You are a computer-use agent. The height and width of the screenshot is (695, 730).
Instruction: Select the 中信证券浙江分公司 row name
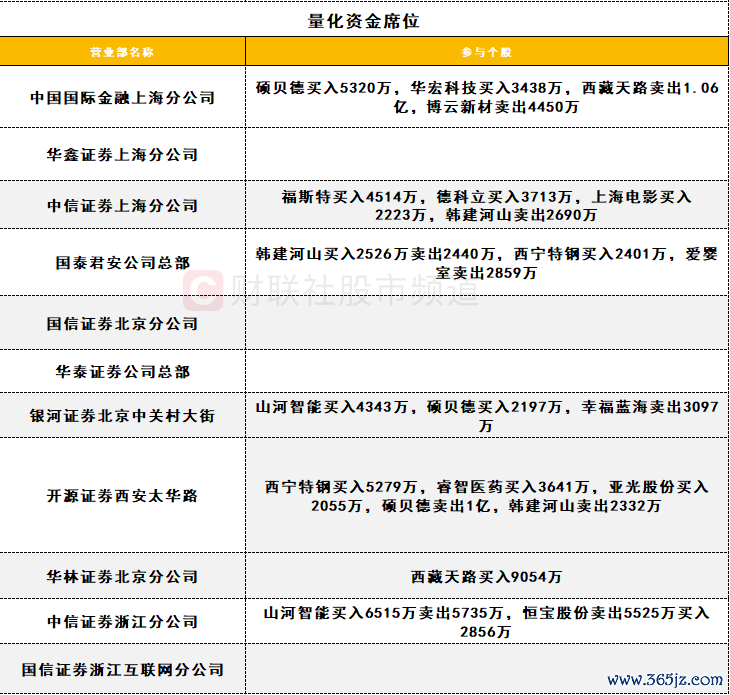(x=122, y=621)
